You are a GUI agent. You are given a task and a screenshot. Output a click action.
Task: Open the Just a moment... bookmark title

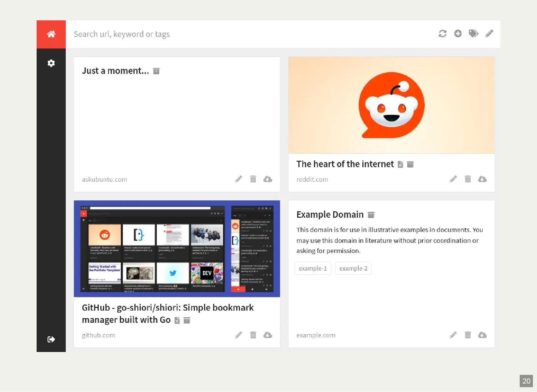click(115, 71)
